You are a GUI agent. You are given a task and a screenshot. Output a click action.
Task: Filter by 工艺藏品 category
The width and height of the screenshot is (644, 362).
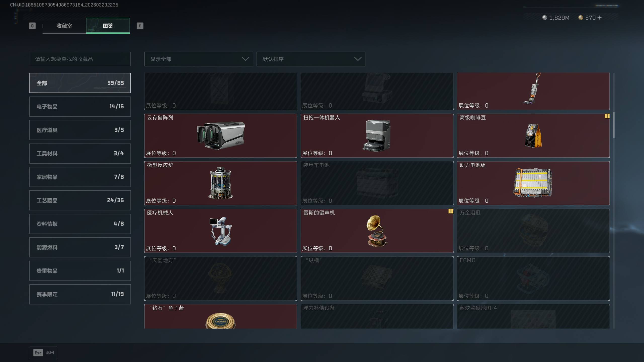(80, 200)
